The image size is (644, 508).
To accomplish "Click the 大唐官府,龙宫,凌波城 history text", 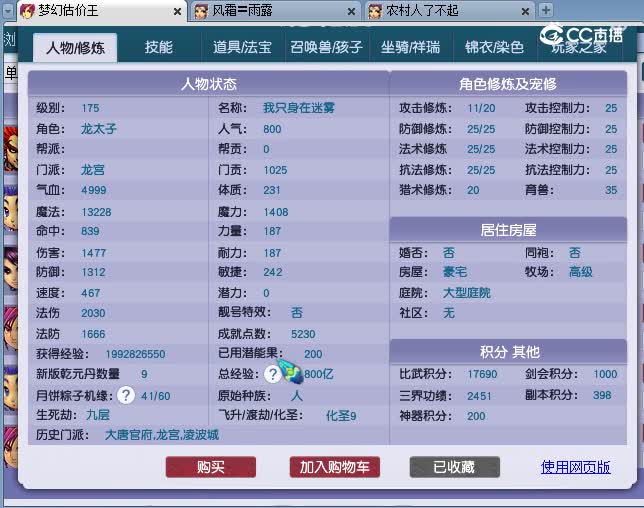I will click(x=162, y=435).
